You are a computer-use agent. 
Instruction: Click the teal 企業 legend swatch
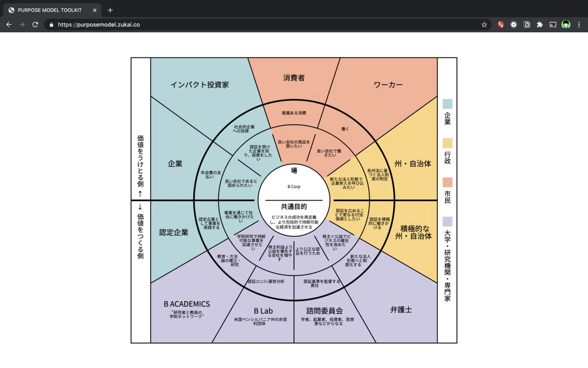tap(447, 104)
